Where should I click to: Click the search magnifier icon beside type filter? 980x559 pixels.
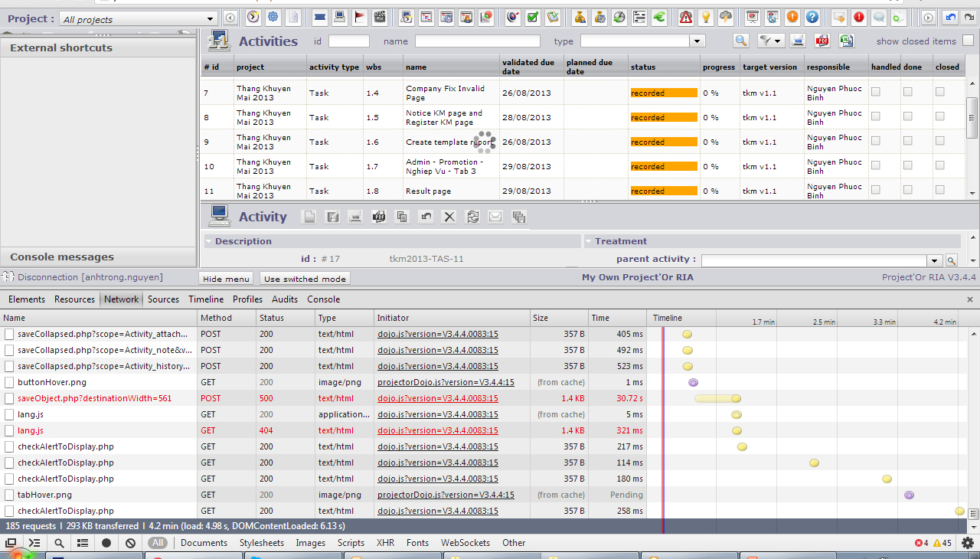click(x=740, y=41)
